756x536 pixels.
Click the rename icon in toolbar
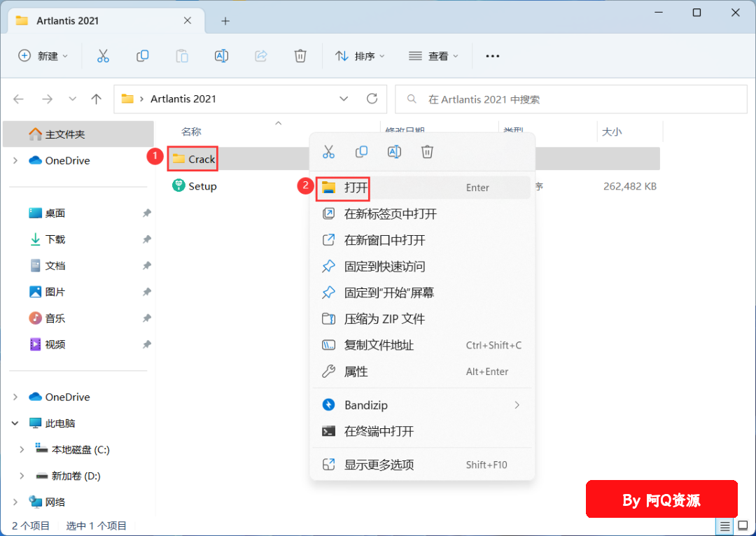tap(221, 56)
